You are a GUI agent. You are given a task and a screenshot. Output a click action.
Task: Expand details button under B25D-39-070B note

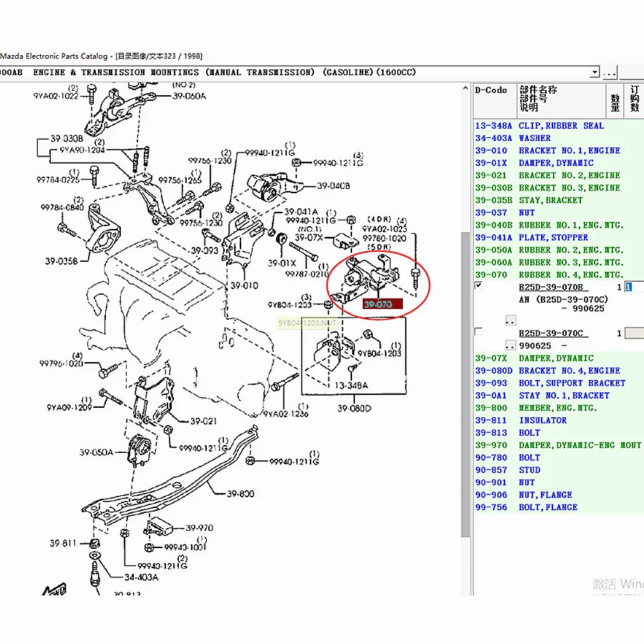[510, 320]
